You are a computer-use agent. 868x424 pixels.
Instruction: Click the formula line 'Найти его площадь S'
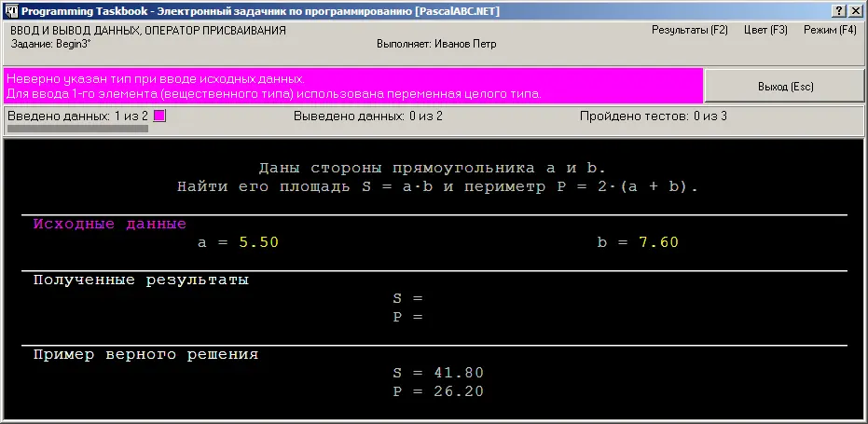(x=438, y=187)
